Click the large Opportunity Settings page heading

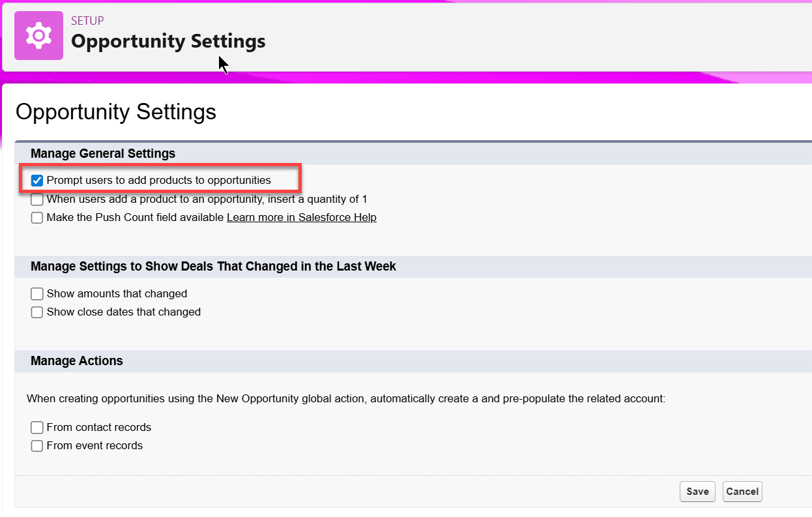[115, 111]
